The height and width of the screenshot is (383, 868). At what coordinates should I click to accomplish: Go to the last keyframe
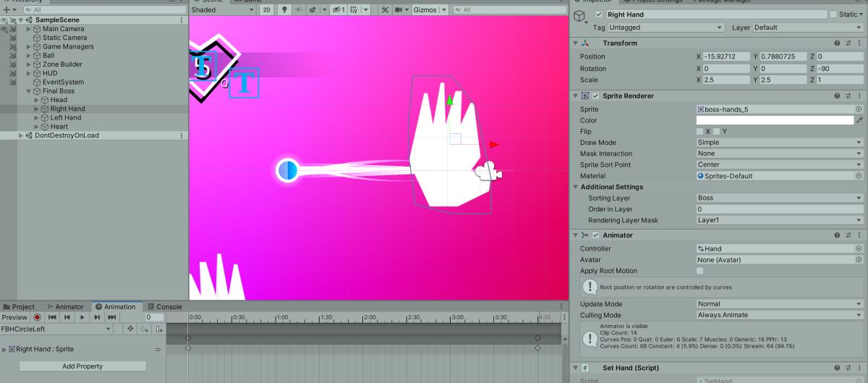pyautogui.click(x=112, y=317)
